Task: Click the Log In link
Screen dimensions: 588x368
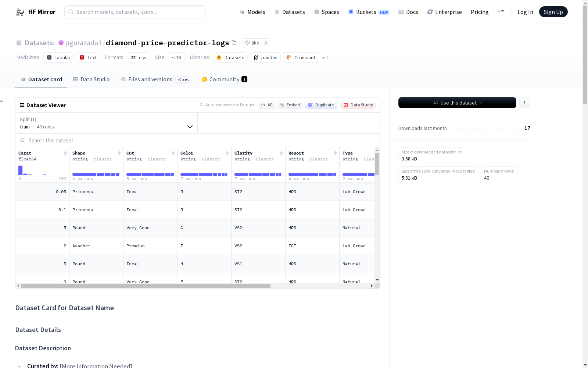Action: (x=525, y=12)
